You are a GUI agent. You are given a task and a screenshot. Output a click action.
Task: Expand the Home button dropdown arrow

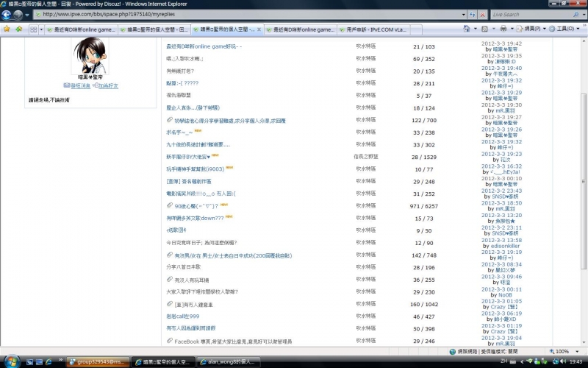[476, 29]
